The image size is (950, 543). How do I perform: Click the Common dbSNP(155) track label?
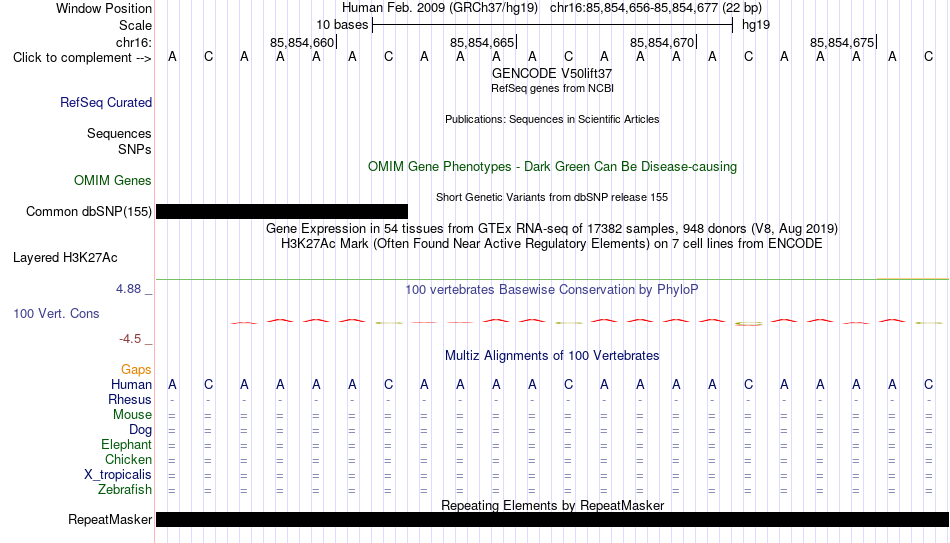pos(89,212)
